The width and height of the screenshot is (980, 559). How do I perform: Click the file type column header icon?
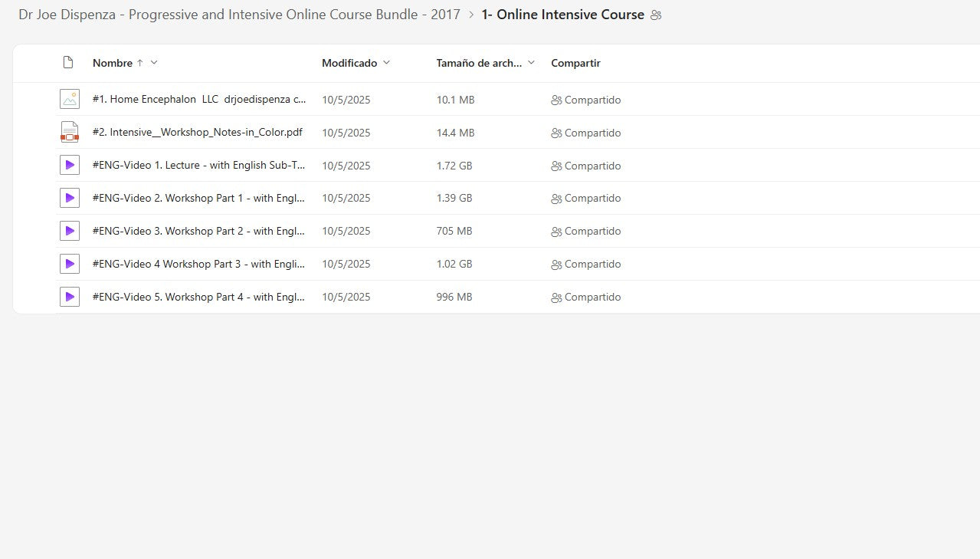point(68,63)
